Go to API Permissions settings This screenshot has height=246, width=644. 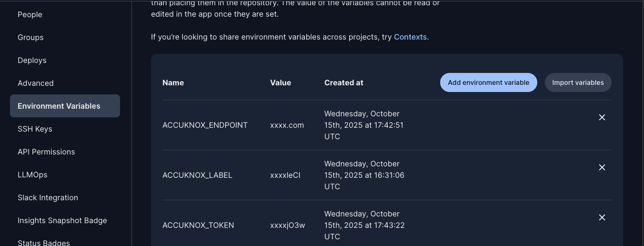point(46,152)
